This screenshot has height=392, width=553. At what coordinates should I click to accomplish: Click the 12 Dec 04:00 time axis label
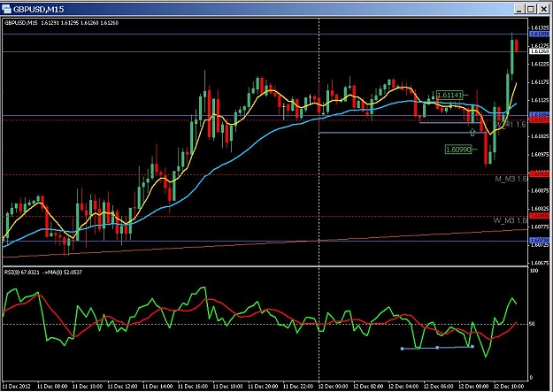pyautogui.click(x=403, y=387)
